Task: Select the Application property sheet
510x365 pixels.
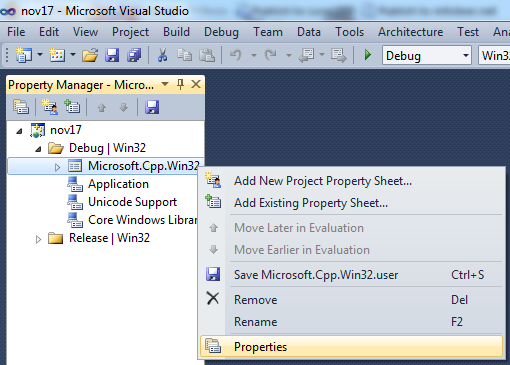Action: 118,184
